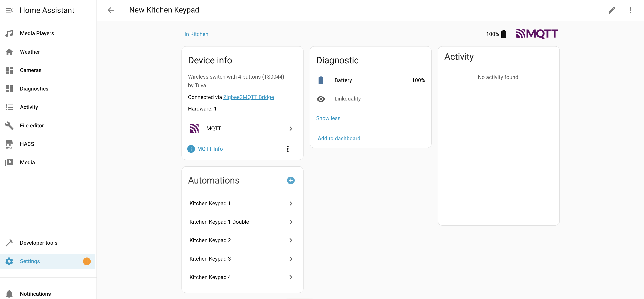Click the battery icon in Diagnostic card
This screenshot has width=644, height=299.
(x=321, y=80)
